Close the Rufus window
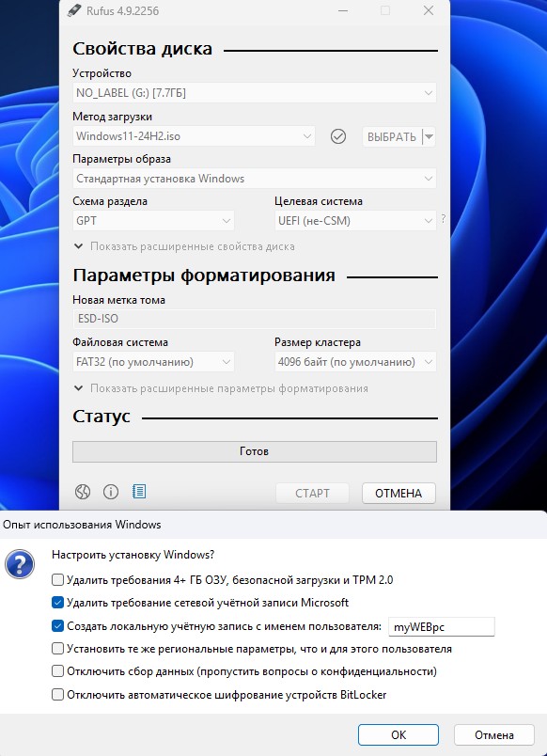The height and width of the screenshot is (756, 547). pos(429,10)
